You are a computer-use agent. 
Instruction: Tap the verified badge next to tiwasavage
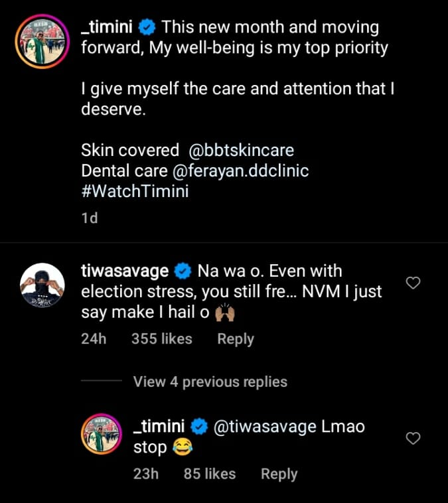click(183, 271)
